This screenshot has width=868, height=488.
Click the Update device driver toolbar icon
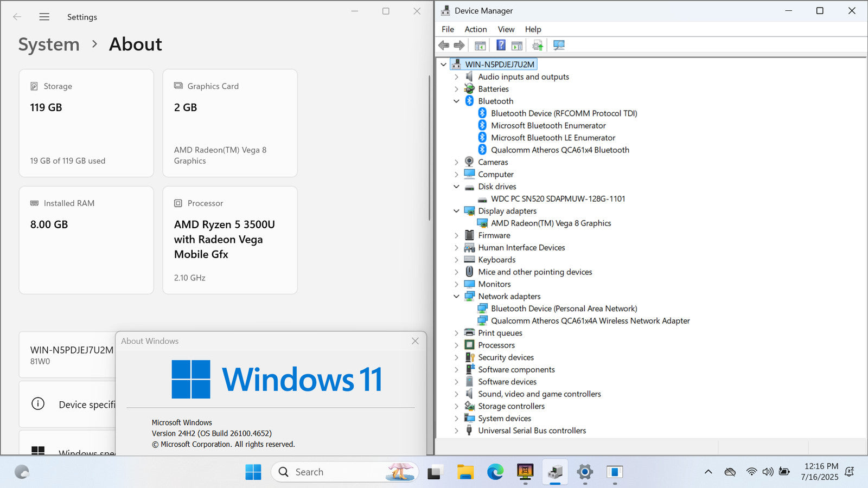coord(538,45)
